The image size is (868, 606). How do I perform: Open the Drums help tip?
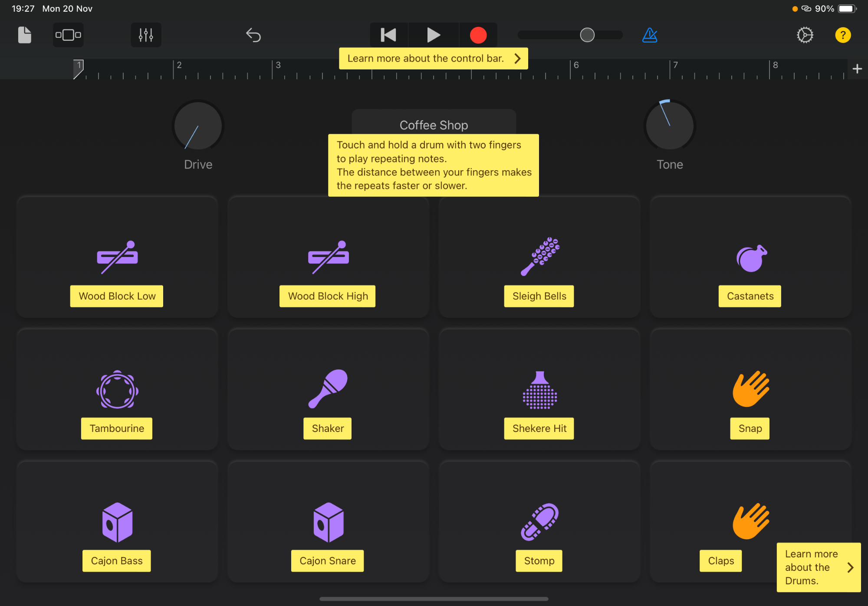click(819, 567)
